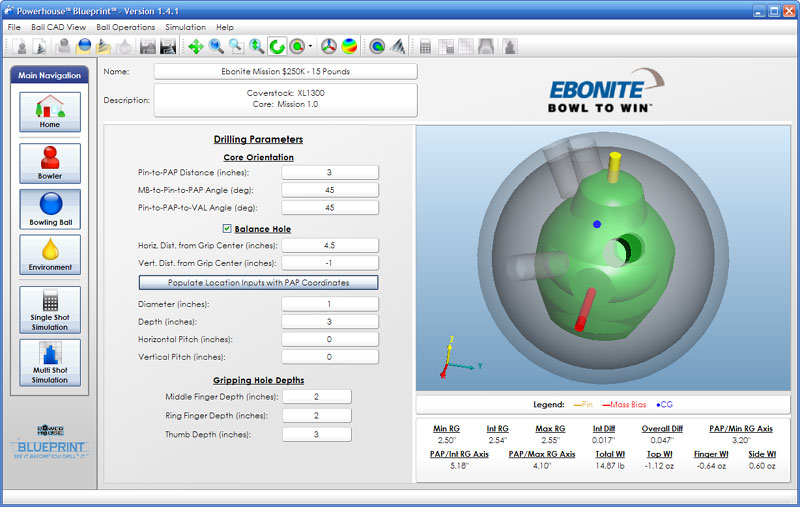Open the Environment navigation page
Screen dimensions: 800x507
(50, 255)
